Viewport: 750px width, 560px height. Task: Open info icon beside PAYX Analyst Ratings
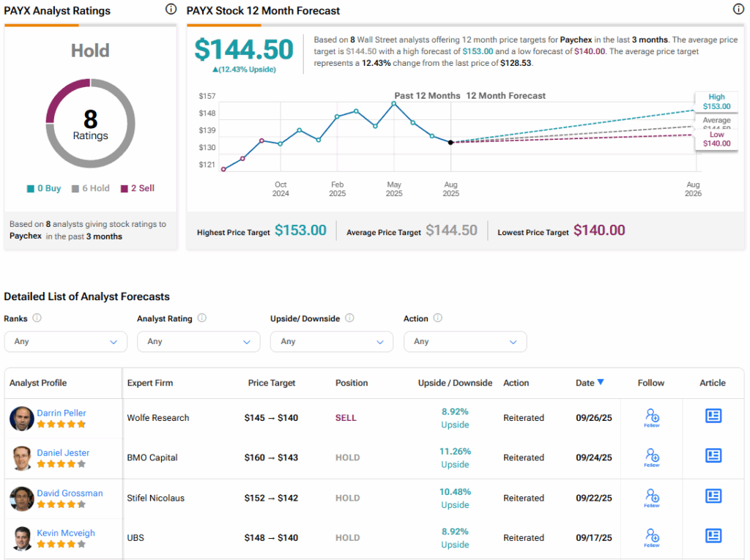pos(171,9)
